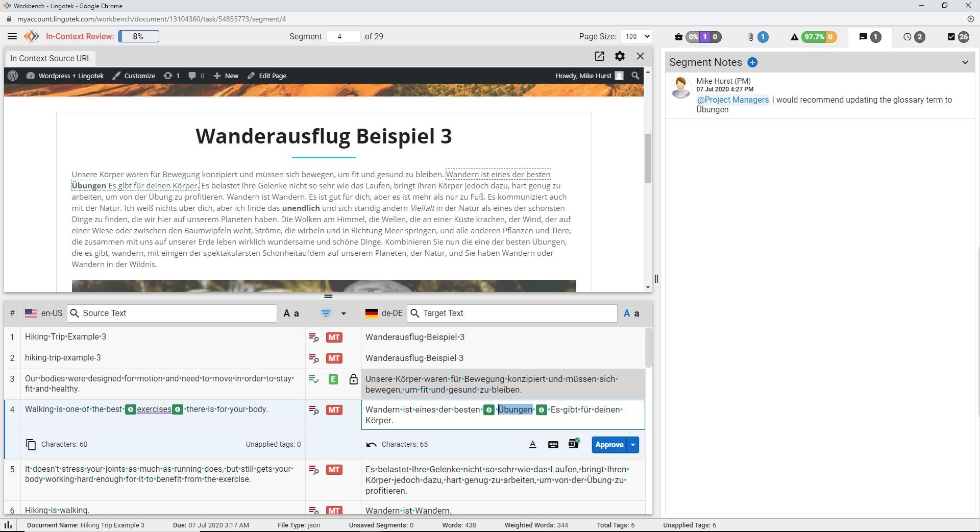Open the hamburger main menu

click(x=12, y=36)
